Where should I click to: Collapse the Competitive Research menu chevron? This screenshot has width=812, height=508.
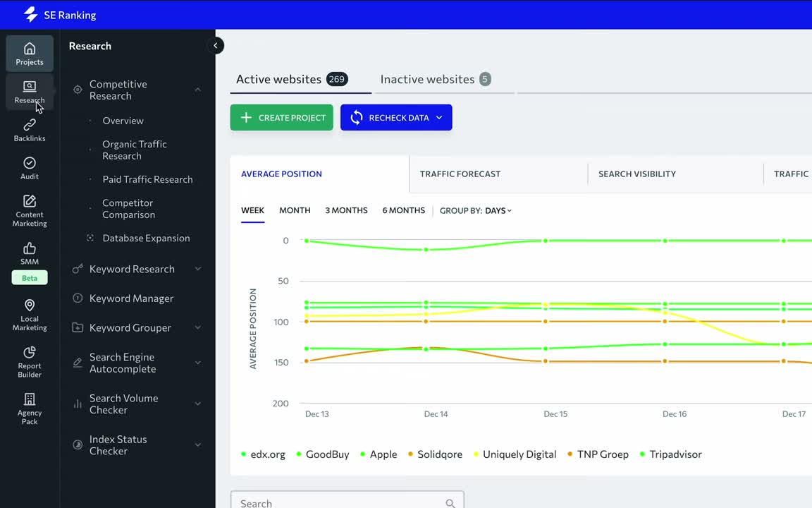pyautogui.click(x=198, y=90)
